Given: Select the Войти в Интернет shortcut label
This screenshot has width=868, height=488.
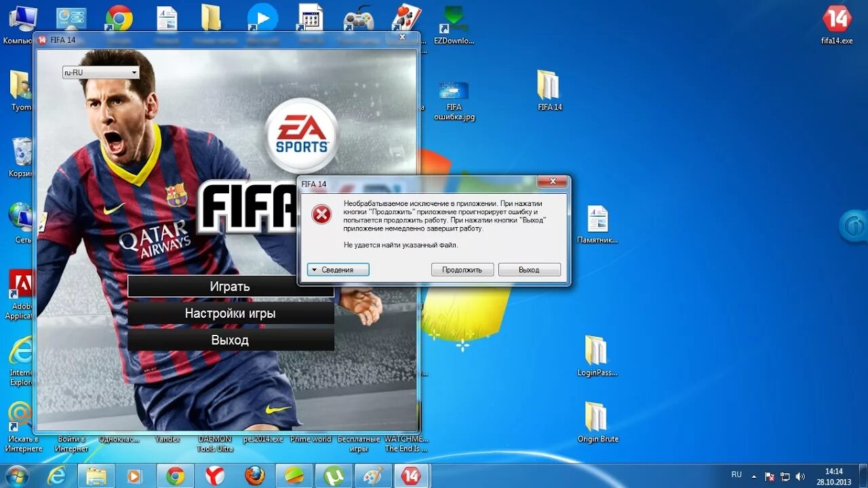Looking at the screenshot, I should [71, 444].
